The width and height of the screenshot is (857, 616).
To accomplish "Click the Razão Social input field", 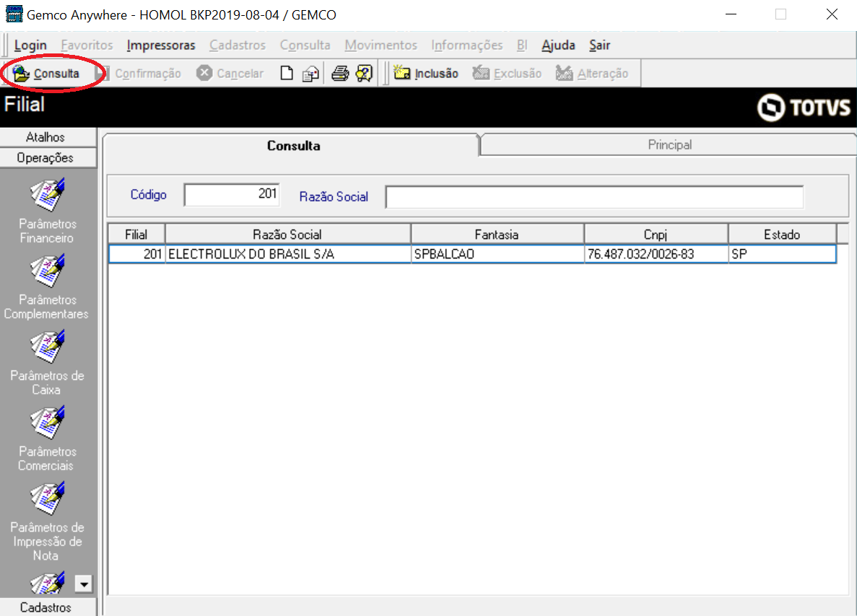I will click(x=595, y=196).
